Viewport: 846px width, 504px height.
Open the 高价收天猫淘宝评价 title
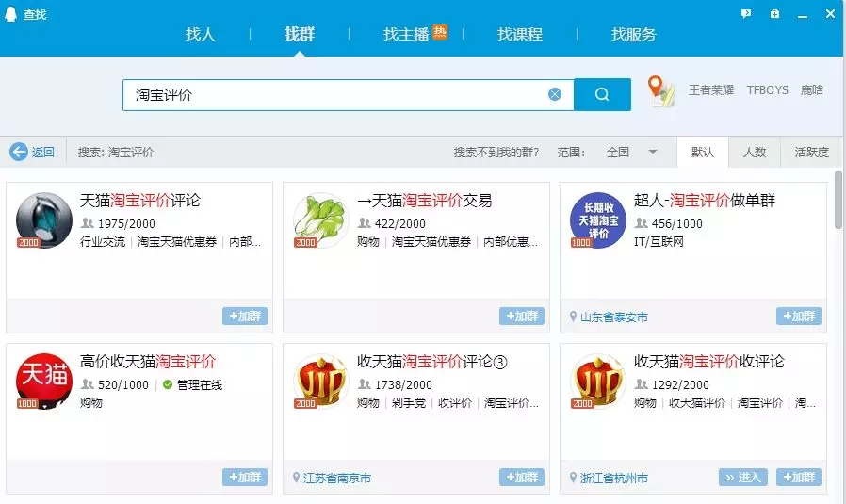[148, 362]
